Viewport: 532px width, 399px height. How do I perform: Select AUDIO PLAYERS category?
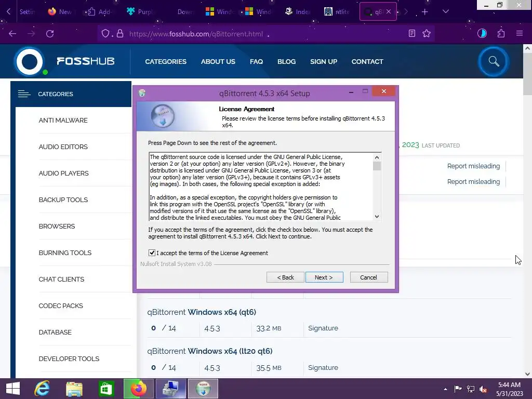63,174
